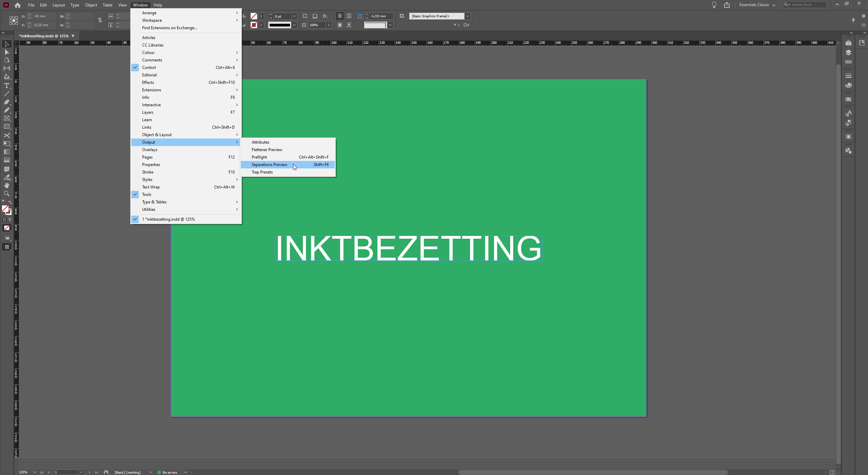Screen dimensions: 868x475
Task: Open the Text Wrap panel icon
Action: click(x=848, y=136)
